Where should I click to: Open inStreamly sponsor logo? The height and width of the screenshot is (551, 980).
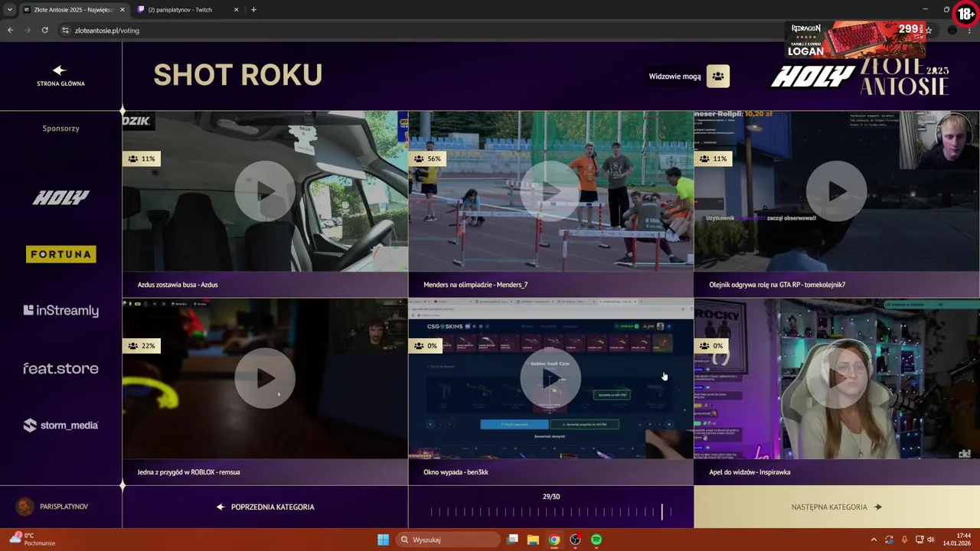coord(60,311)
